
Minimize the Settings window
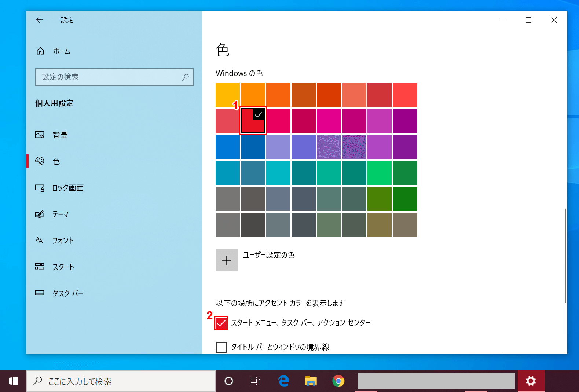click(503, 20)
